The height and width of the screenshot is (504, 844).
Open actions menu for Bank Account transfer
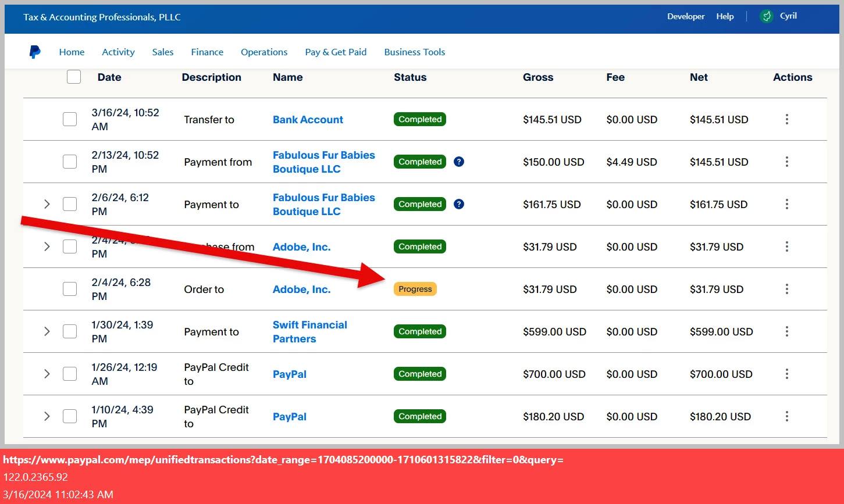[787, 119]
